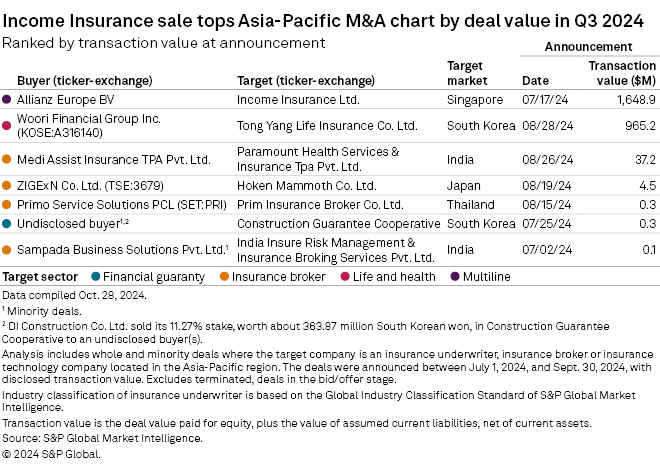Click the teal dot next to Undisclosed buyer
This screenshot has height=471, width=660.
[7, 222]
